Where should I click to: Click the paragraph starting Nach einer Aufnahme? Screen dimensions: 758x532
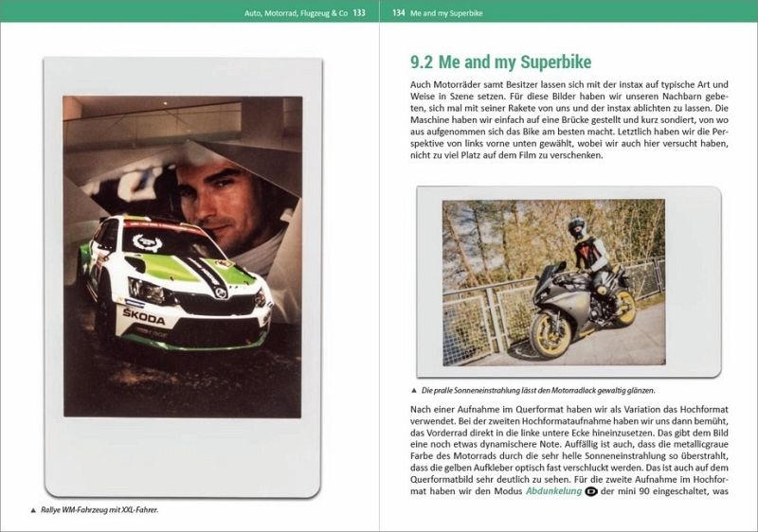(569, 451)
